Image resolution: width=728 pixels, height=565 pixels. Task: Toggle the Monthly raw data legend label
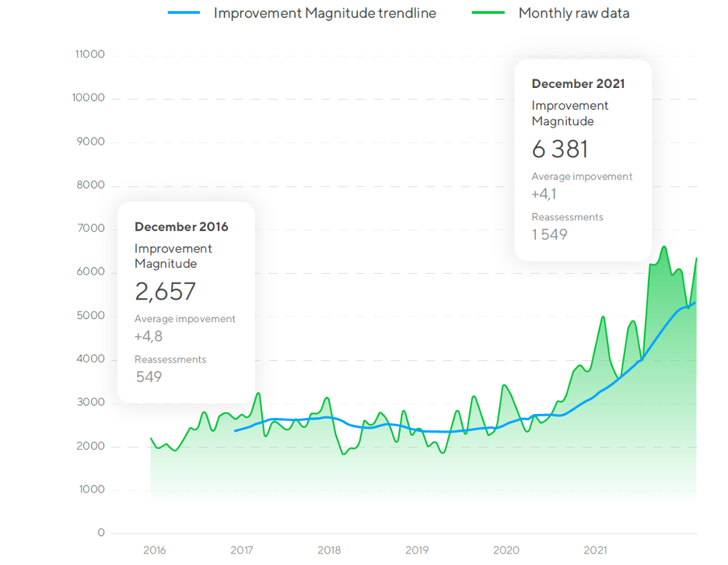click(x=573, y=13)
